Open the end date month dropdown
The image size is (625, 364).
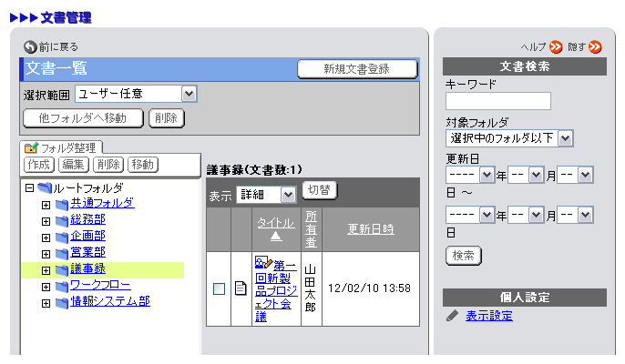pyautogui.click(x=526, y=215)
